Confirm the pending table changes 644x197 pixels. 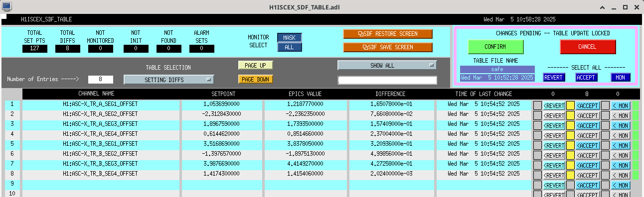click(495, 47)
